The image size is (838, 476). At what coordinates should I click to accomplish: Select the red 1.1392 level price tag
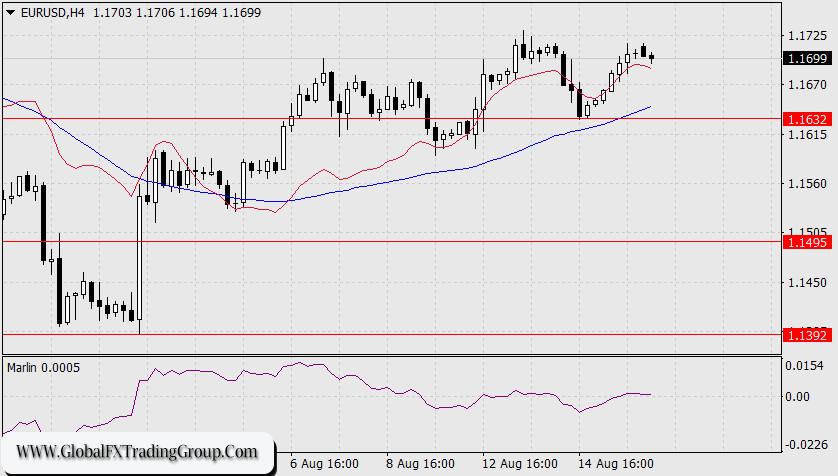808,335
